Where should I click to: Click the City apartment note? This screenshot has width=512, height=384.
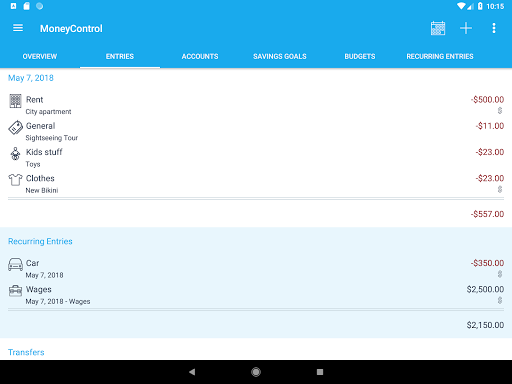click(x=48, y=112)
